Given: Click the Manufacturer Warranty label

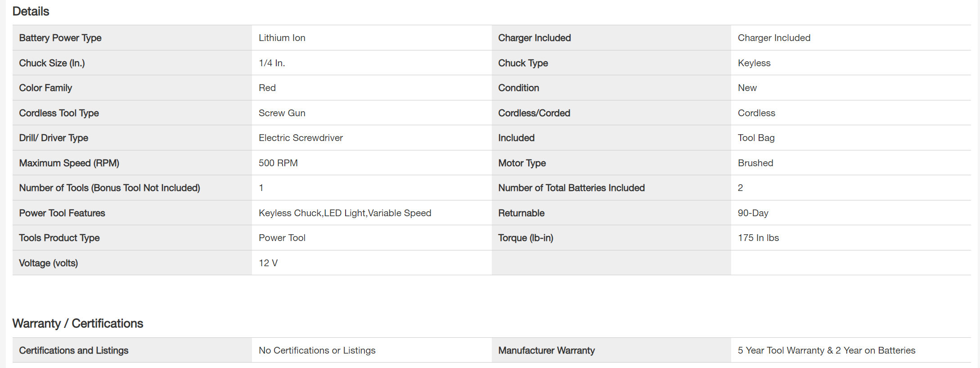Looking at the screenshot, I should [546, 350].
